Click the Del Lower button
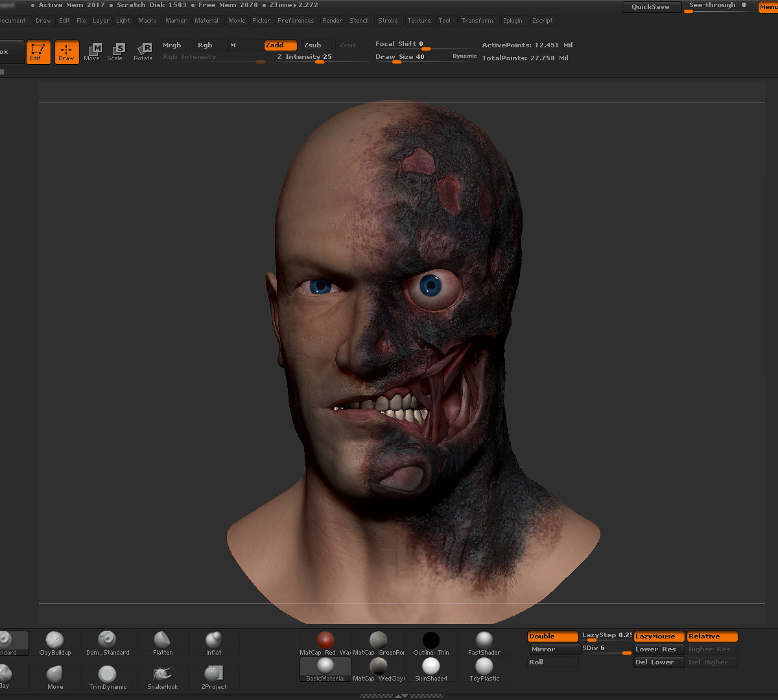 [659, 662]
